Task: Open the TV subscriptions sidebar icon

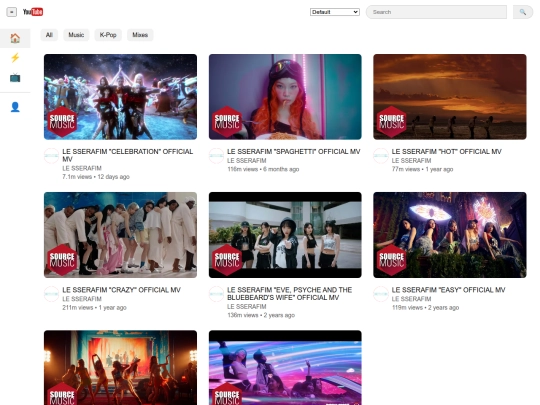Action: click(15, 78)
